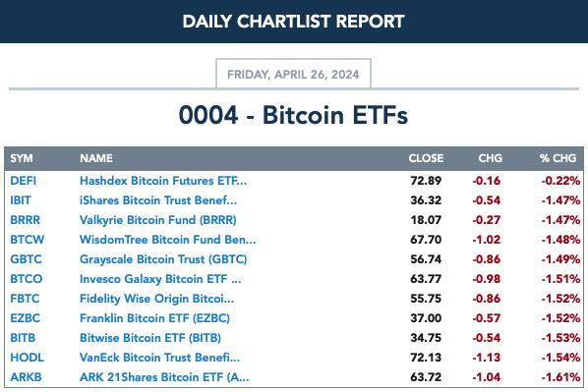The width and height of the screenshot is (588, 392).
Task: Click Hashdex Bitcoin Futures ETF name
Action: click(x=163, y=181)
